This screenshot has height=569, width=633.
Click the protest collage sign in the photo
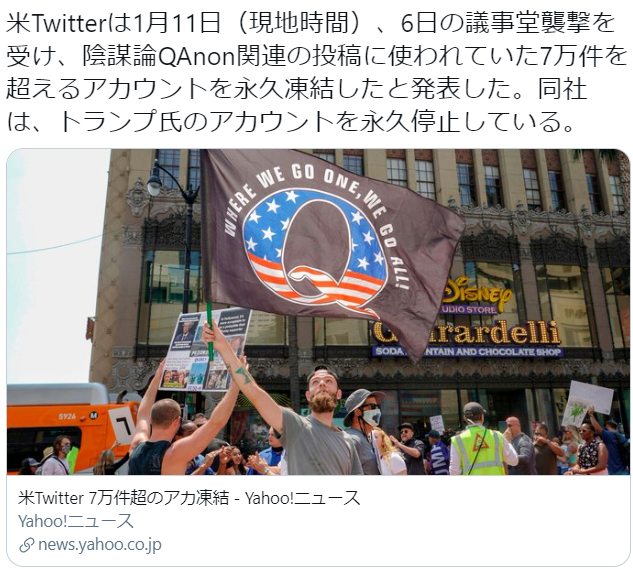205,349
